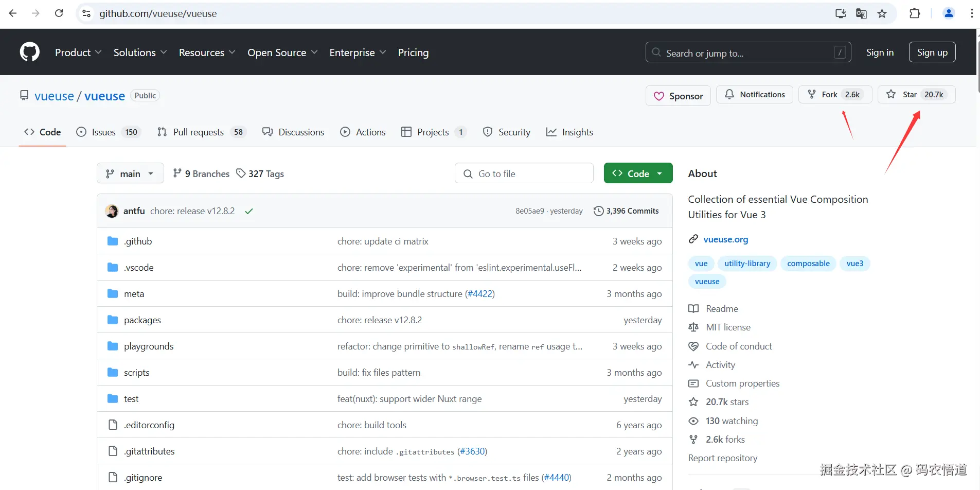Click the vue3 topic tag
This screenshot has height=490, width=980.
855,264
